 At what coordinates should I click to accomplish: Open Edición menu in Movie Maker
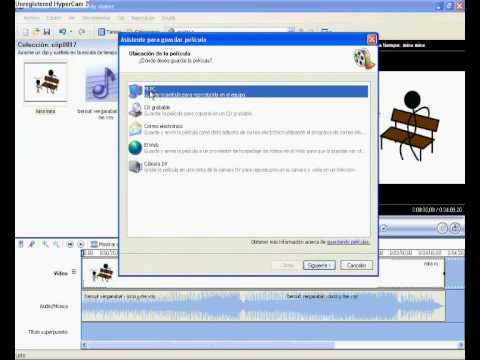54,18
